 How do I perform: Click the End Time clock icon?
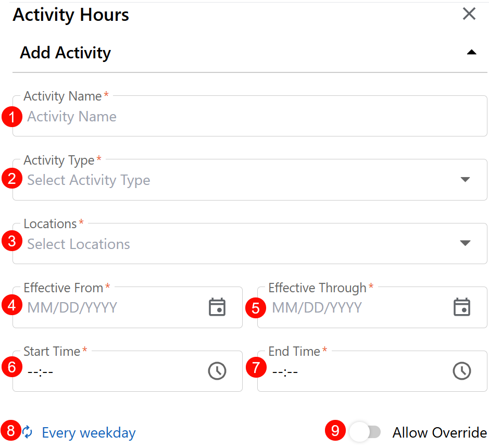point(461,371)
